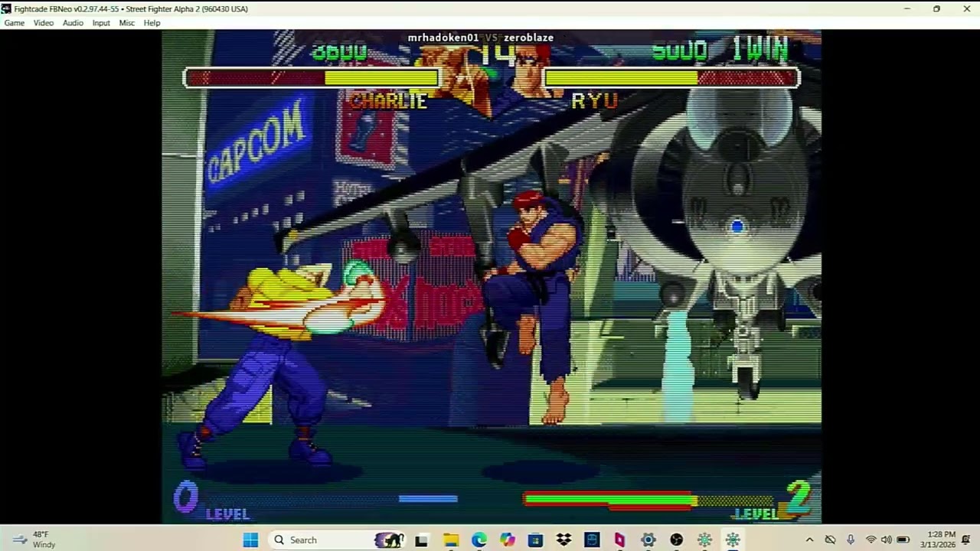Open the Audio menu
The height and width of the screenshot is (551, 980).
click(x=73, y=23)
